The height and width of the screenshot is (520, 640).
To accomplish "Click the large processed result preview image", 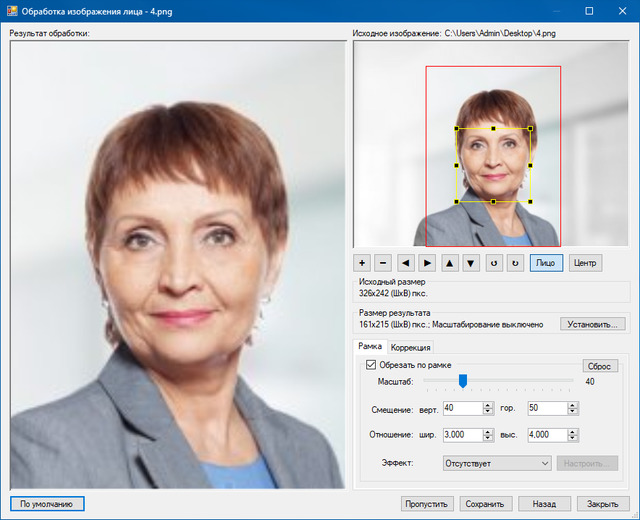I will 178,265.
